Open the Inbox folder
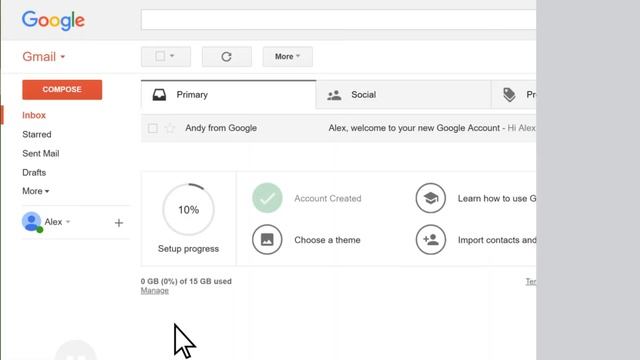The height and width of the screenshot is (360, 640). (34, 115)
